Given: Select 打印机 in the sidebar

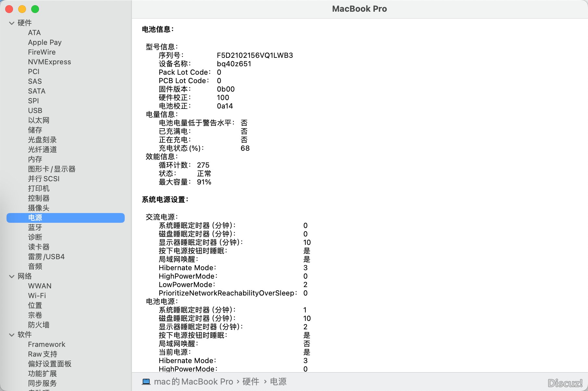Looking at the screenshot, I should [39, 189].
